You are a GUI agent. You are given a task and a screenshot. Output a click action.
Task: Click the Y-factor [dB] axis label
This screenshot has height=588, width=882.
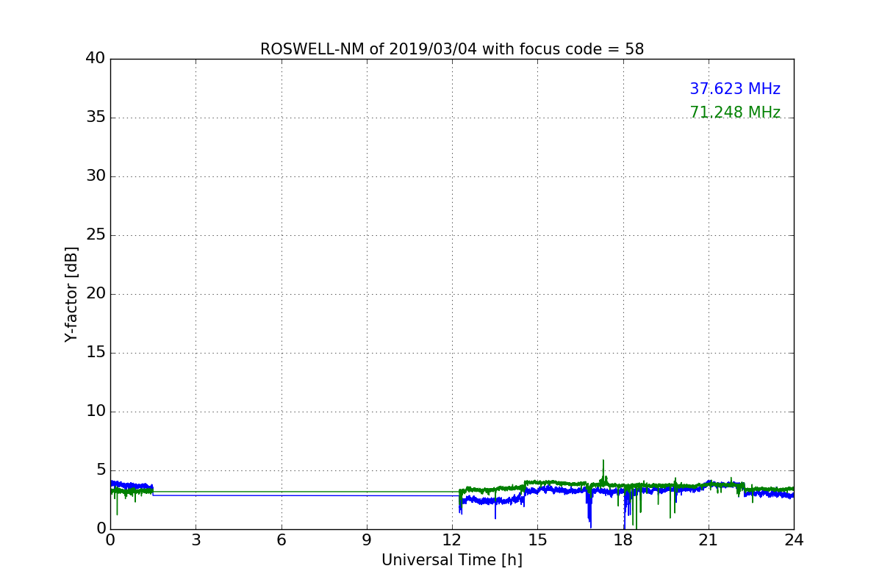(x=71, y=294)
